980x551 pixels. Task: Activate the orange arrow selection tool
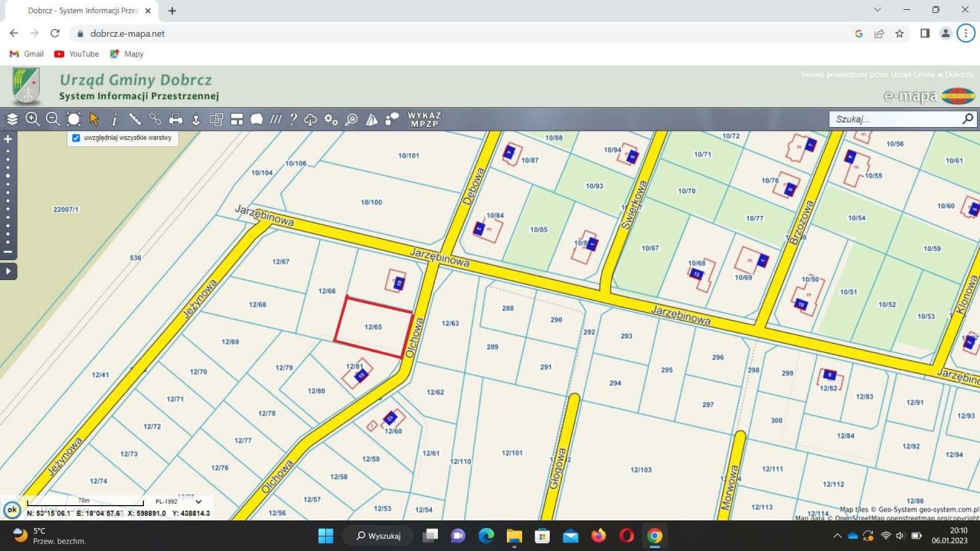tap(94, 119)
